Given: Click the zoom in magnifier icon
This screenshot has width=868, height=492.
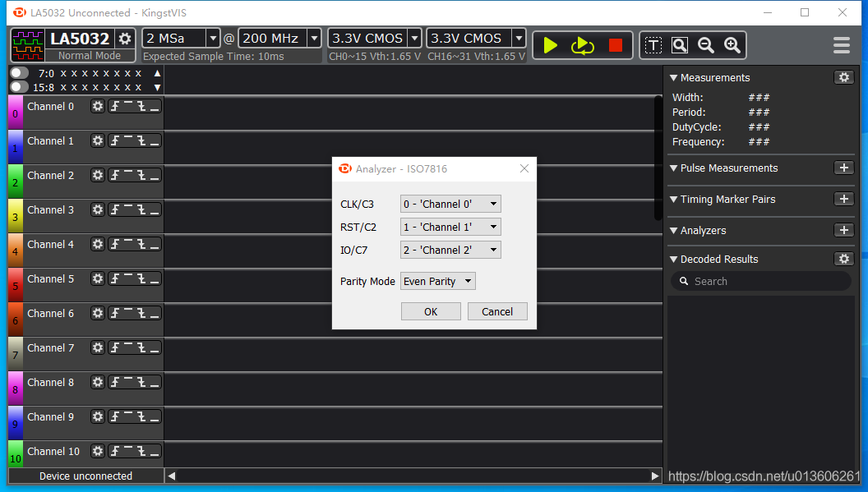Looking at the screenshot, I should [x=732, y=45].
